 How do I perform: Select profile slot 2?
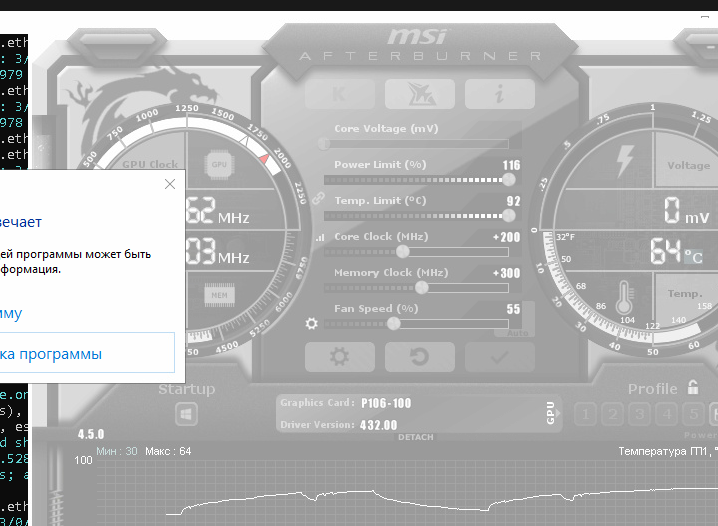click(612, 414)
